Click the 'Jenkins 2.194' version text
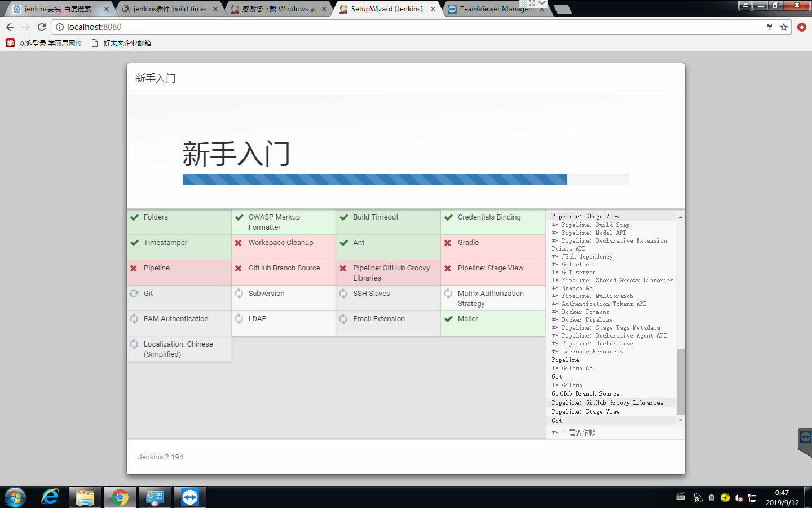The image size is (812, 508). [x=161, y=457]
